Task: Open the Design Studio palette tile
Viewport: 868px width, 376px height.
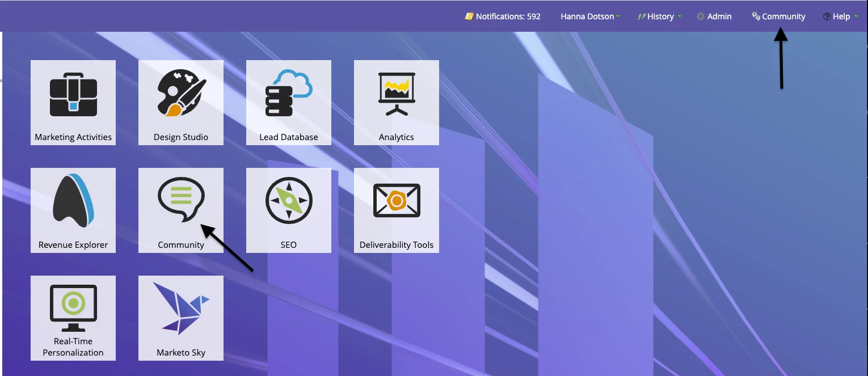Action: tap(181, 103)
